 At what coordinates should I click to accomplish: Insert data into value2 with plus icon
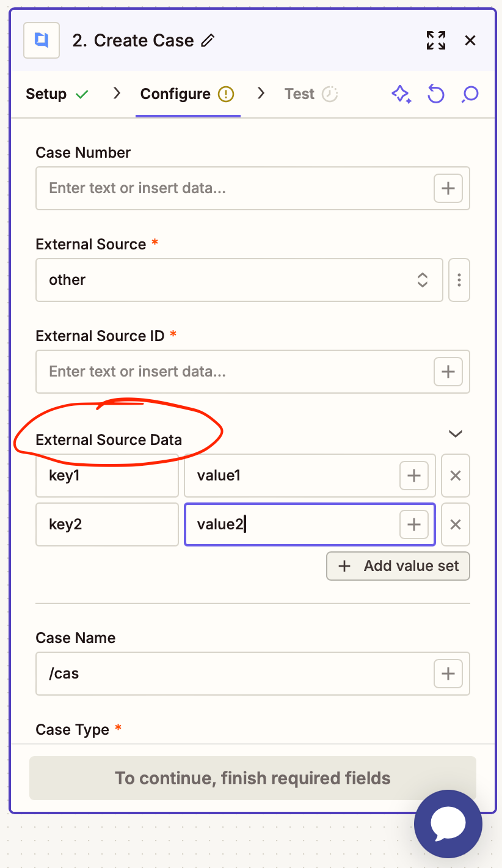413,524
